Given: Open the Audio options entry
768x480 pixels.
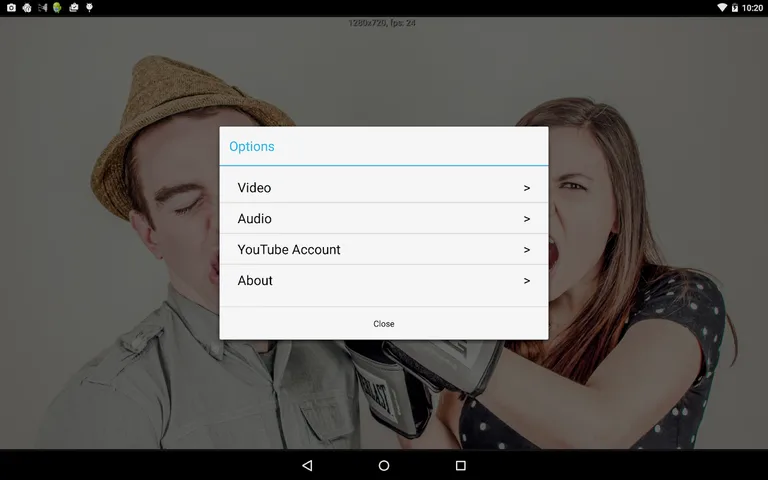Looking at the screenshot, I should (384, 218).
